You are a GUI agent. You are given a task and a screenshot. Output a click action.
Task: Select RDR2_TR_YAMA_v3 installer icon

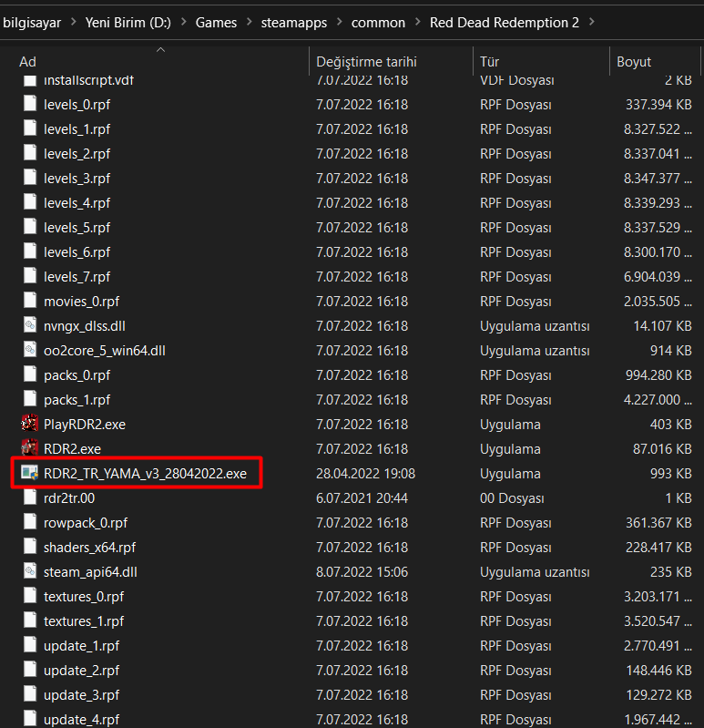tap(30, 473)
